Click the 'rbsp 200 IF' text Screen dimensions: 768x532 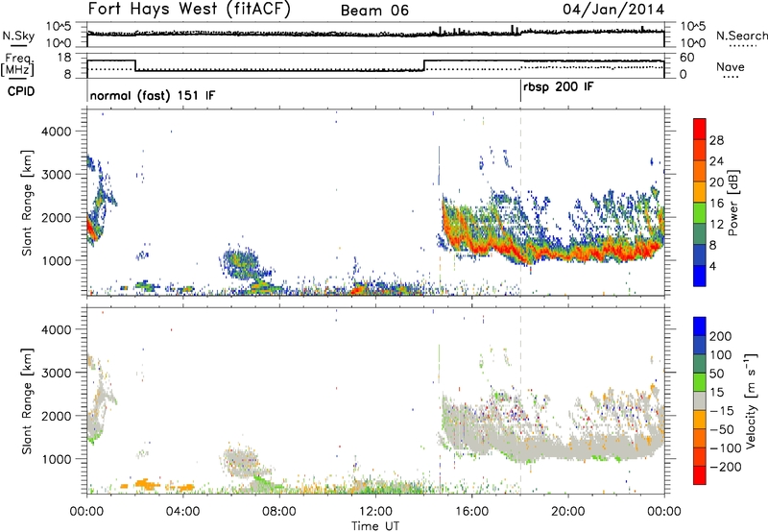click(x=558, y=87)
